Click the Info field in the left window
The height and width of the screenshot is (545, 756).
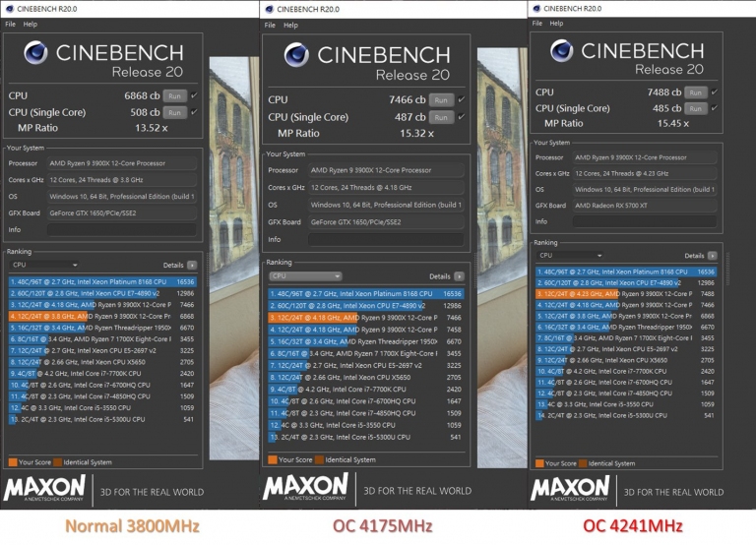point(121,229)
